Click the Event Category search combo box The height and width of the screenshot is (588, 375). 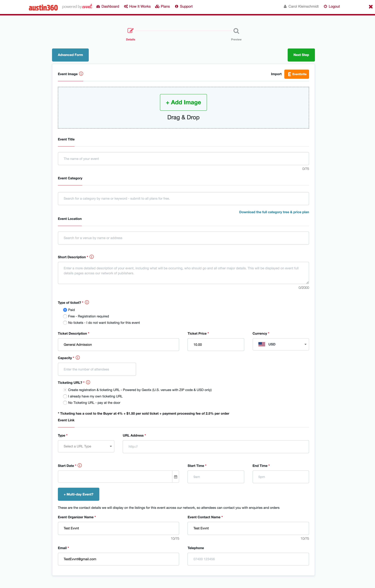[183, 199]
